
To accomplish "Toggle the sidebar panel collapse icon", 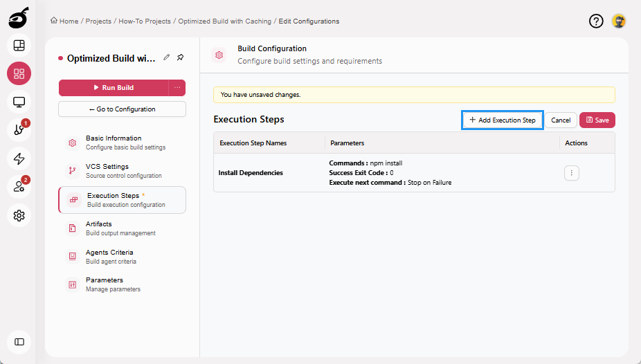I will click(19, 342).
